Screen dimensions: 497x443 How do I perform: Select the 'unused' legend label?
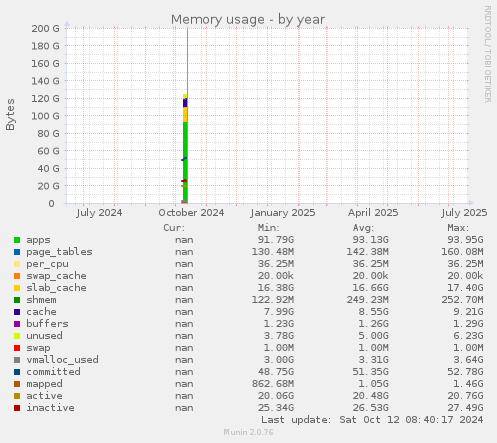44,336
